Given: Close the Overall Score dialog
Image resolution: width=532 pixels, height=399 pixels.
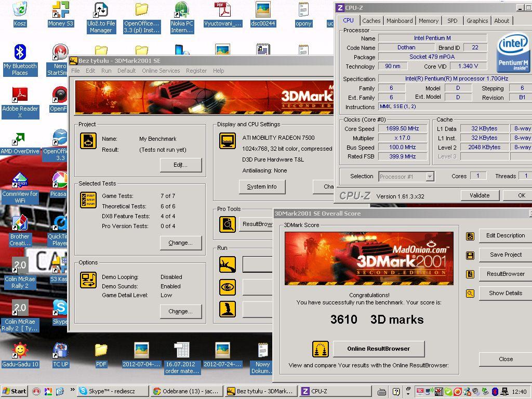Looking at the screenshot, I should click(506, 359).
